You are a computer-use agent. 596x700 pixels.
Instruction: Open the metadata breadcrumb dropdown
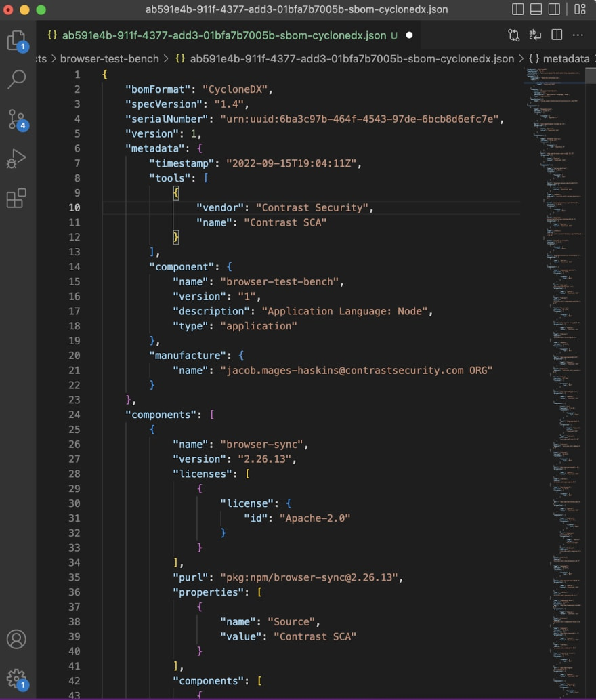[566, 58]
